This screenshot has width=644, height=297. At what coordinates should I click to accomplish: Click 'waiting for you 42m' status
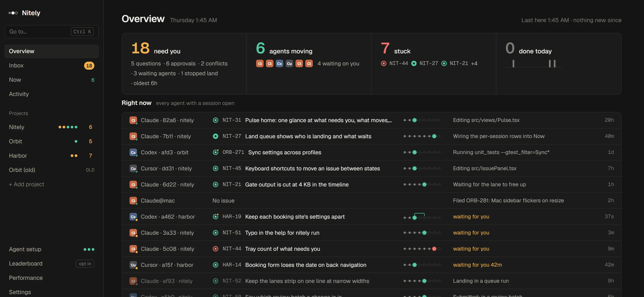point(477,265)
